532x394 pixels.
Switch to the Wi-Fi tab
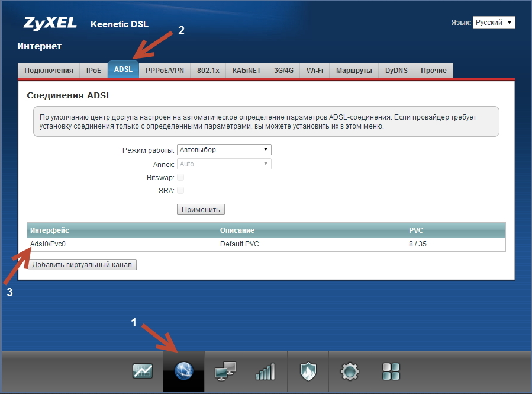click(x=314, y=71)
